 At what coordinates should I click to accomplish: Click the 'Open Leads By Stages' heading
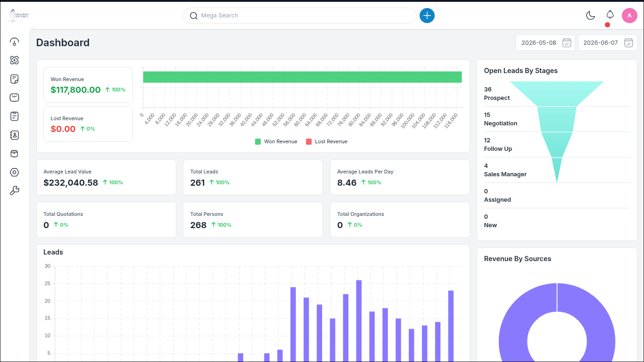521,71
